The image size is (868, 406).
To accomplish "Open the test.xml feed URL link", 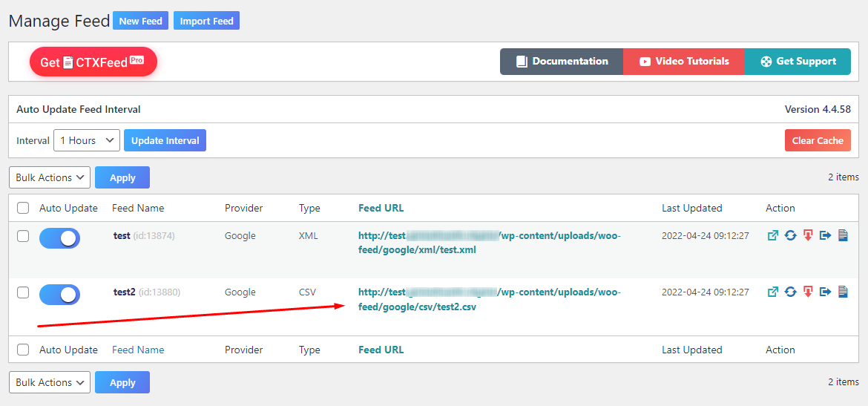I will (490, 243).
